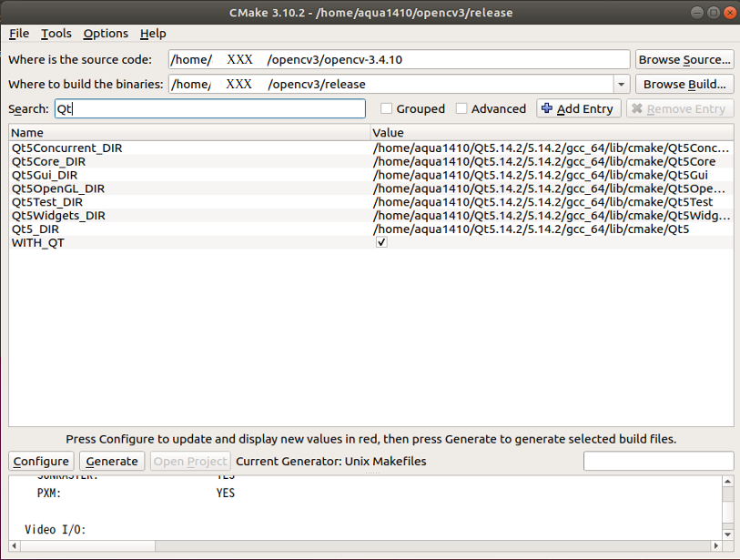The image size is (740, 560).
Task: Maximize the CMake window
Action: pyautogui.click(x=714, y=12)
